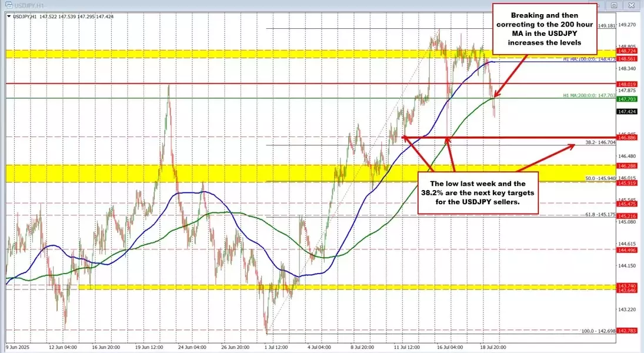Image resolution: width=644 pixels, height=353 pixels.
Task: Click the USDJPY,H1 title bar text
Action: pyautogui.click(x=29, y=6)
